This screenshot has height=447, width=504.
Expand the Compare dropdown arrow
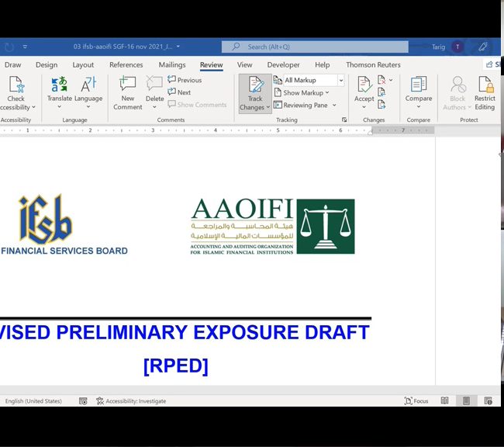click(419, 107)
